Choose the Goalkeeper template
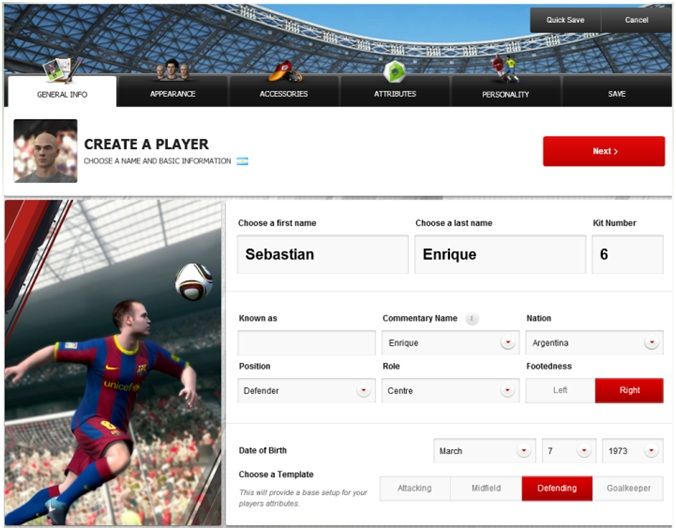The image size is (676, 530). [x=628, y=488]
